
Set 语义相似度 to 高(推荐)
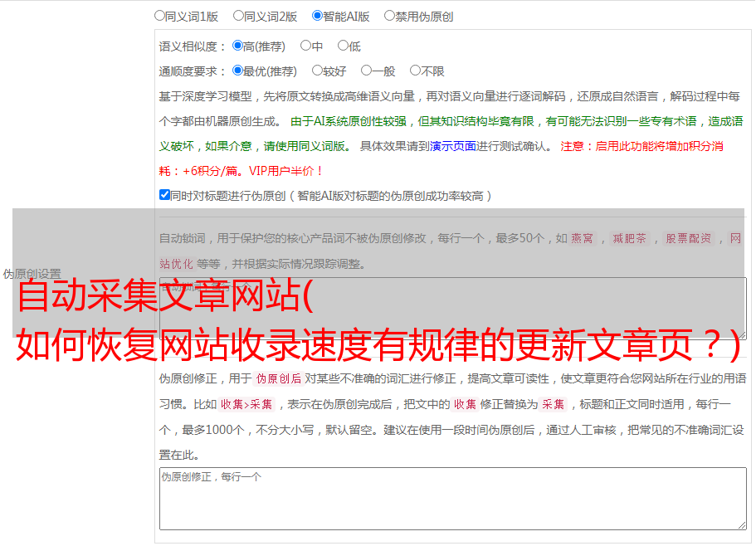pyautogui.click(x=237, y=46)
